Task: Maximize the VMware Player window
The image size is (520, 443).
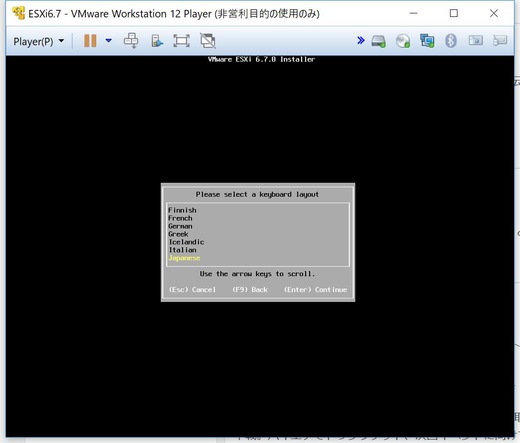Action: 454,13
